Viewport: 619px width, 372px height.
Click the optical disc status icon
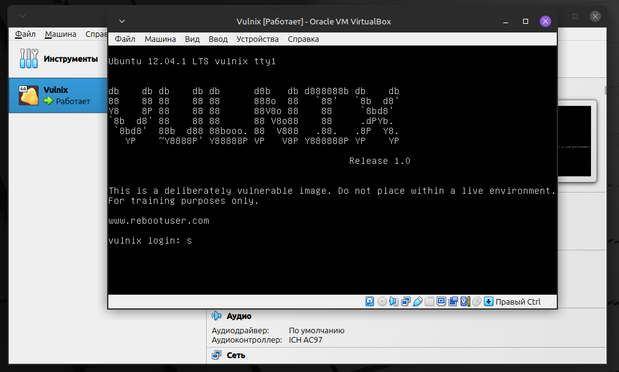pyautogui.click(x=382, y=302)
